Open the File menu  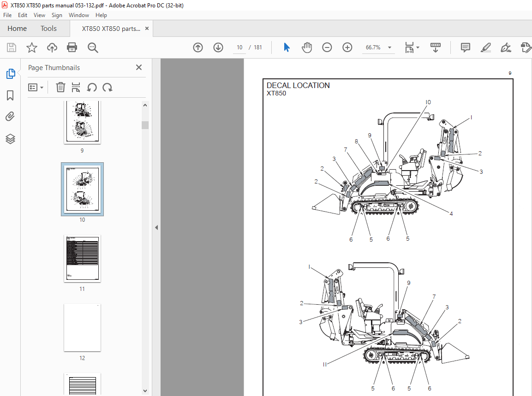point(7,15)
